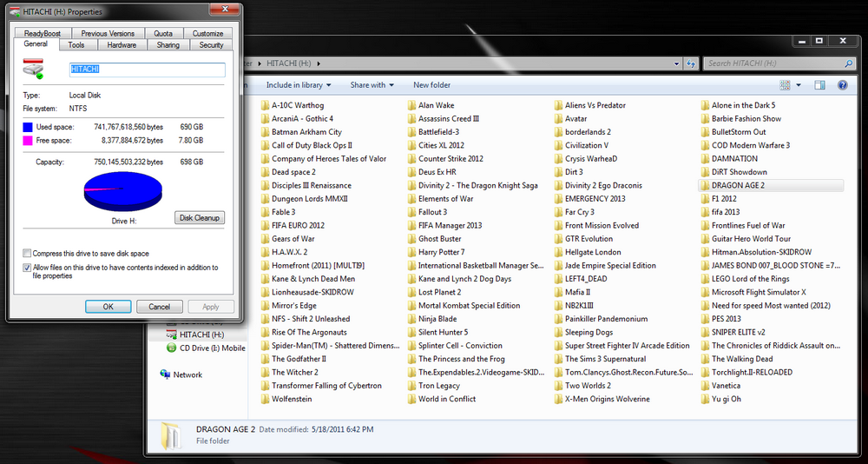Select the Wolfenstein folder icon
The height and width of the screenshot is (464, 868).
pos(265,399)
